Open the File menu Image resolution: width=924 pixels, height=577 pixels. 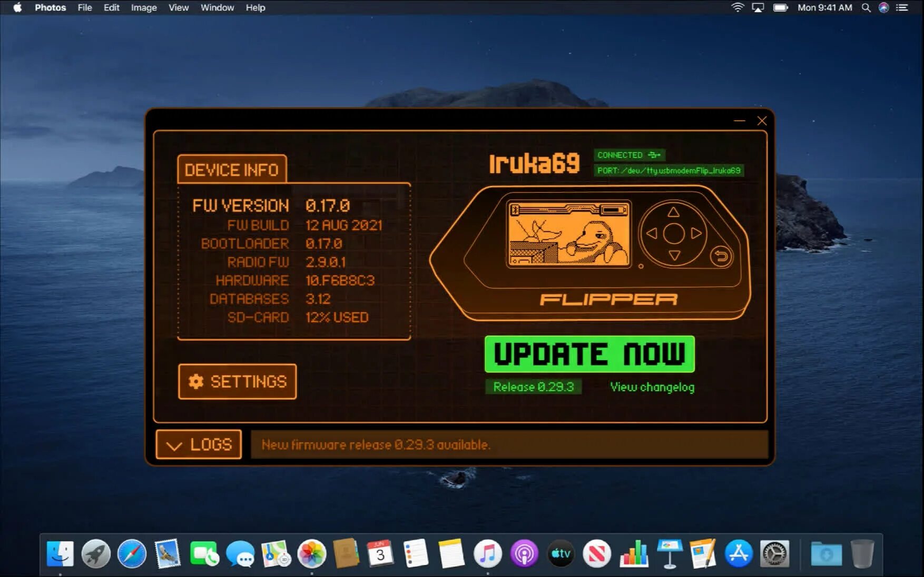85,7
